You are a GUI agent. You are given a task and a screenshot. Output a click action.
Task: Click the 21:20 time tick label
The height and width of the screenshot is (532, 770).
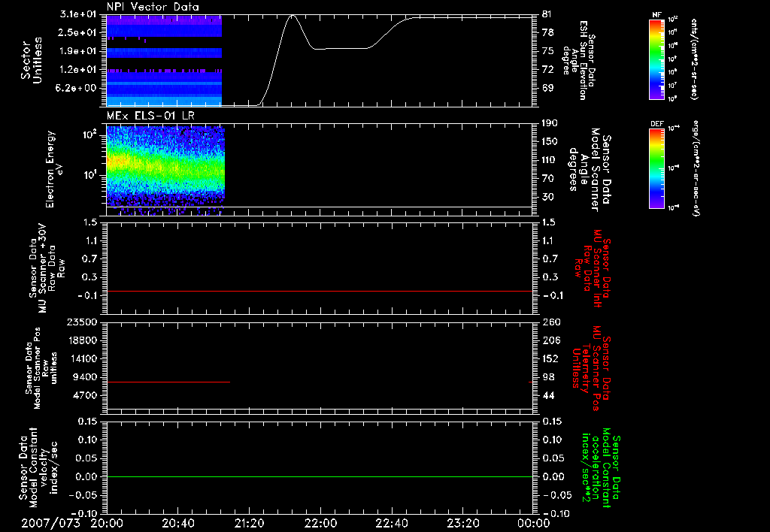249,523
